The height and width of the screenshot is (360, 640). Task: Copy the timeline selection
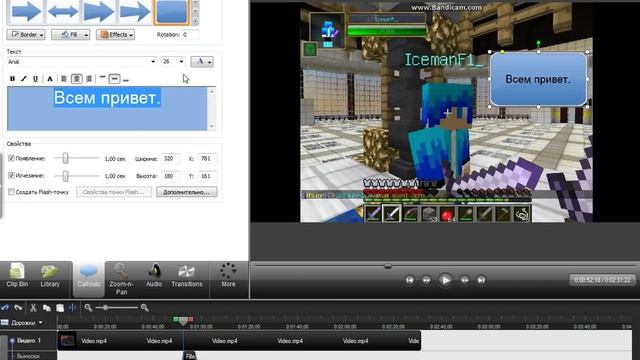click(47, 308)
